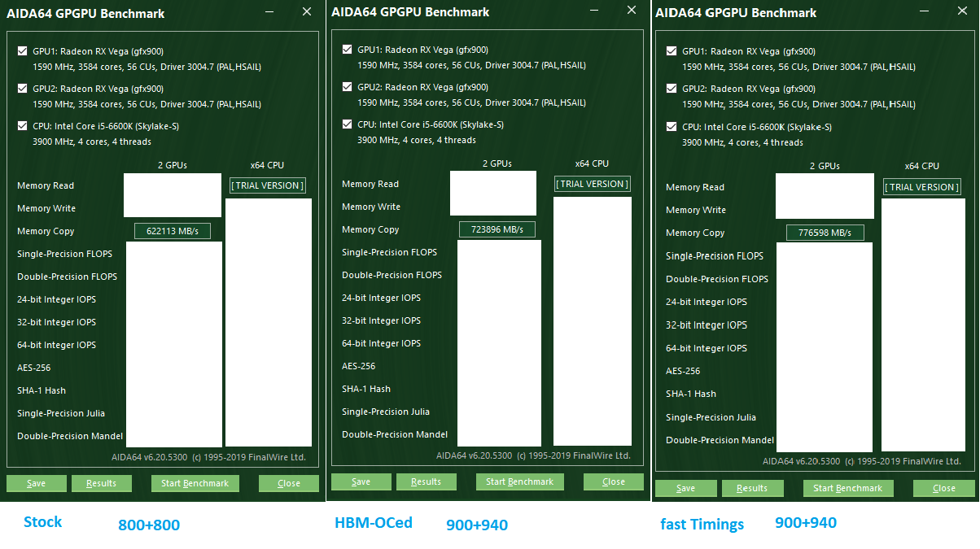Uncheck GPU1 checkbox in the fast Timings window
This screenshot has height=549, width=980.
click(672, 51)
